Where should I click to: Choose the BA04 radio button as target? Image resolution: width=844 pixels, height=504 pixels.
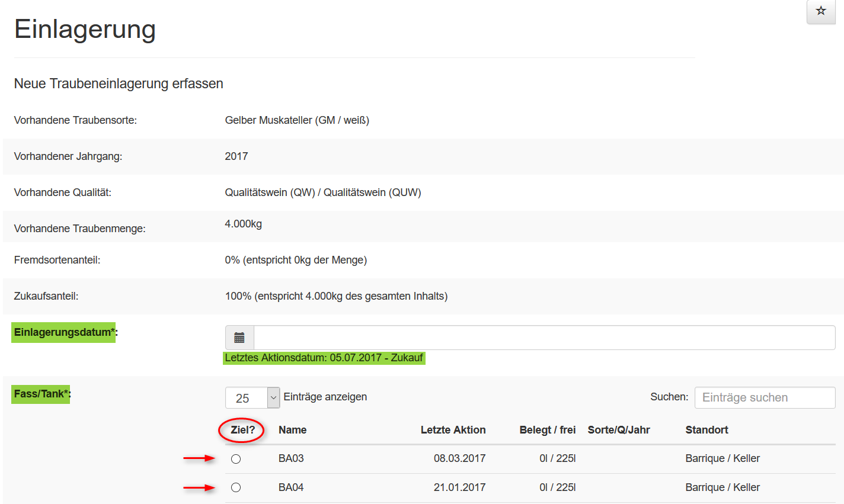236,487
